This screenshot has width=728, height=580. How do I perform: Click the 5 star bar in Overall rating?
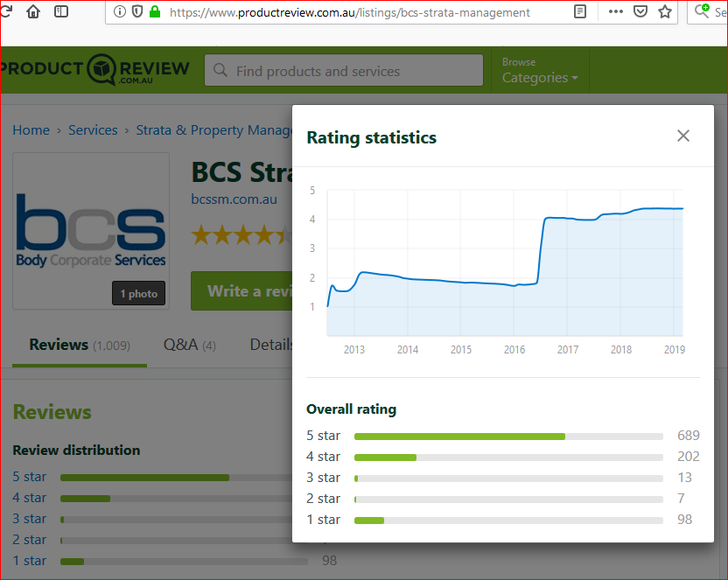click(x=507, y=436)
